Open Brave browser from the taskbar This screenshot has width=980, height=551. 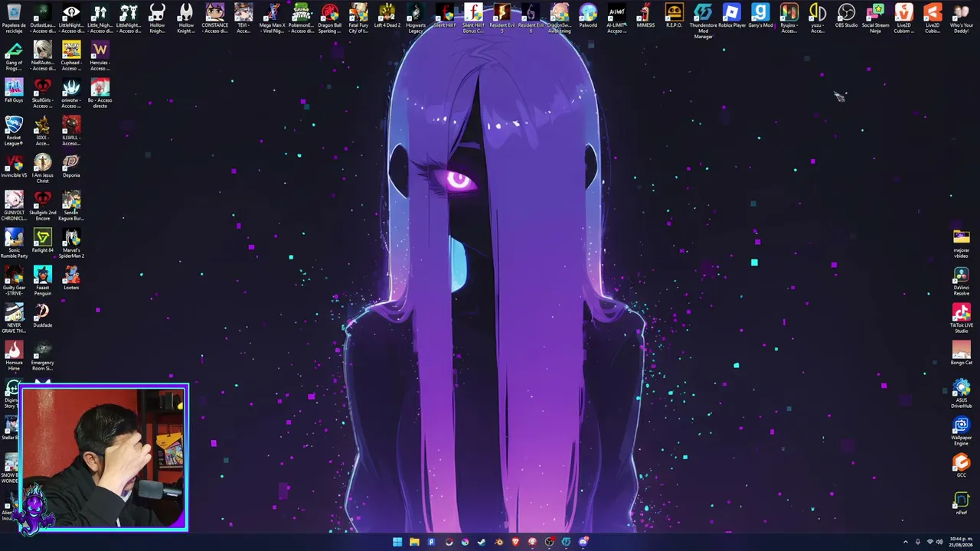tap(515, 542)
